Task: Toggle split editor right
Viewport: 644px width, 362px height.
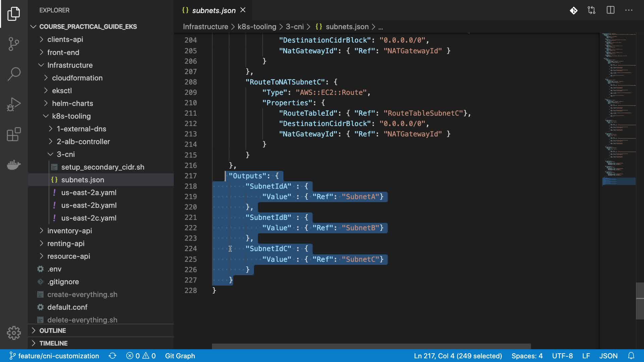Action: [x=610, y=10]
